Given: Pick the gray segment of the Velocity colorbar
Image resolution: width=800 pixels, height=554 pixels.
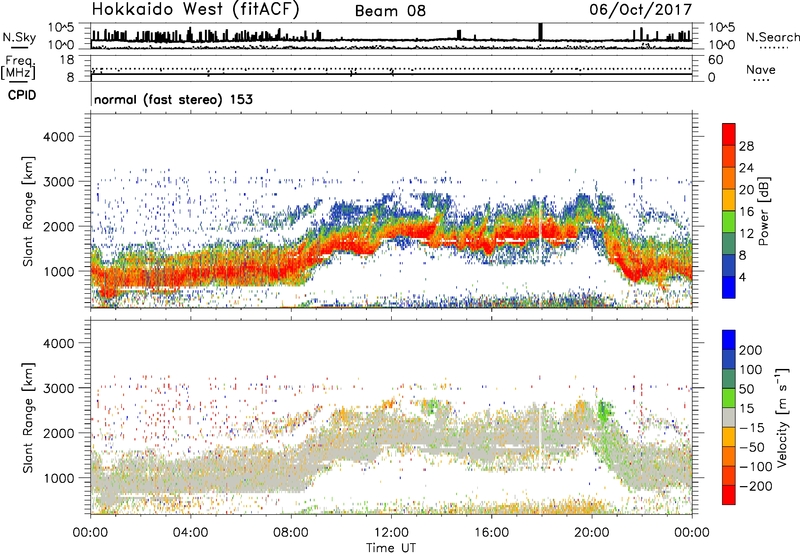Looking at the screenshot, I should (x=729, y=417).
